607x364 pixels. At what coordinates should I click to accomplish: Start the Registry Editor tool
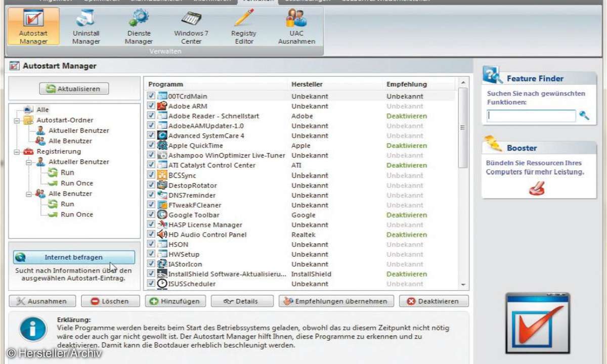pyautogui.click(x=244, y=27)
